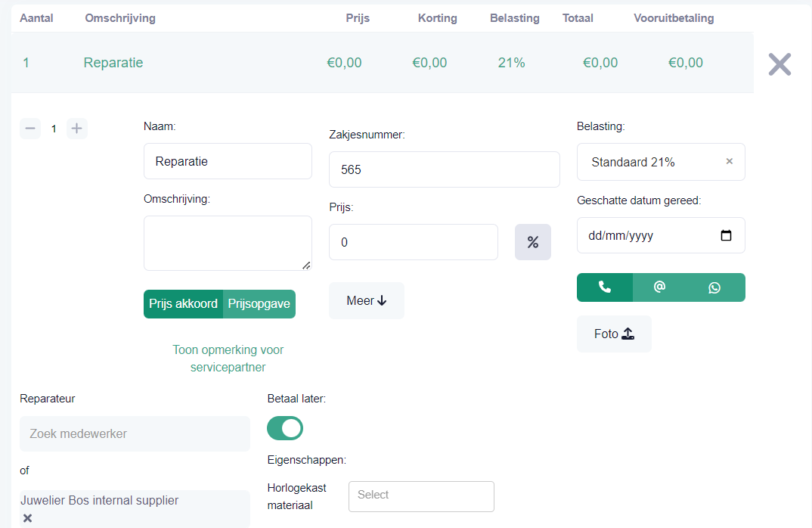812x528 pixels.
Task: Click the Omschrijving column header
Action: (120, 18)
